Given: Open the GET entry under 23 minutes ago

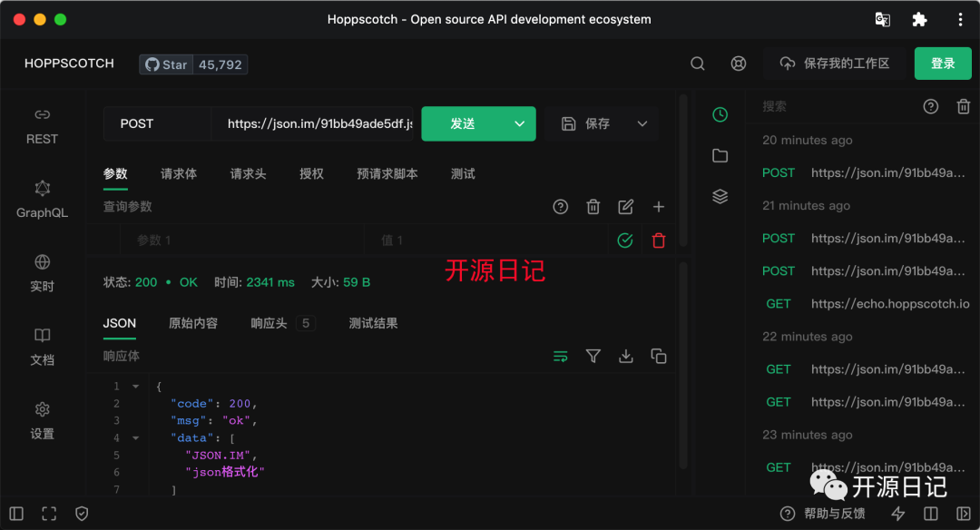Looking at the screenshot, I should [866, 467].
